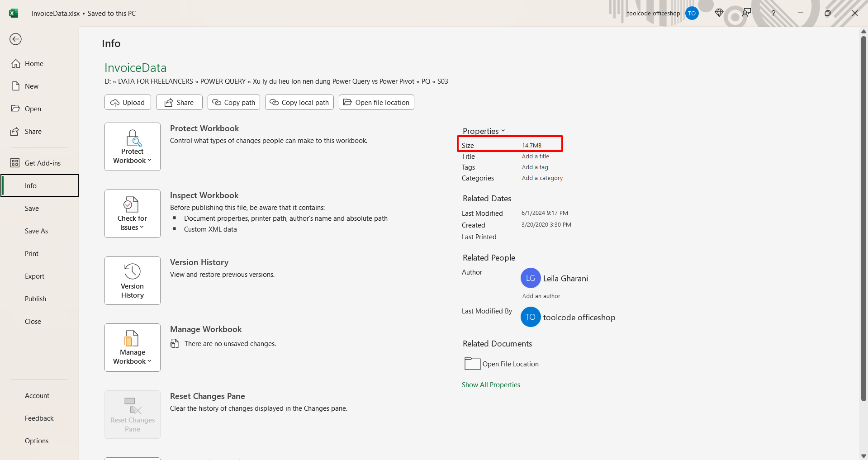Click Open File Location under Related Documents
The width and height of the screenshot is (868, 460).
[x=502, y=364]
